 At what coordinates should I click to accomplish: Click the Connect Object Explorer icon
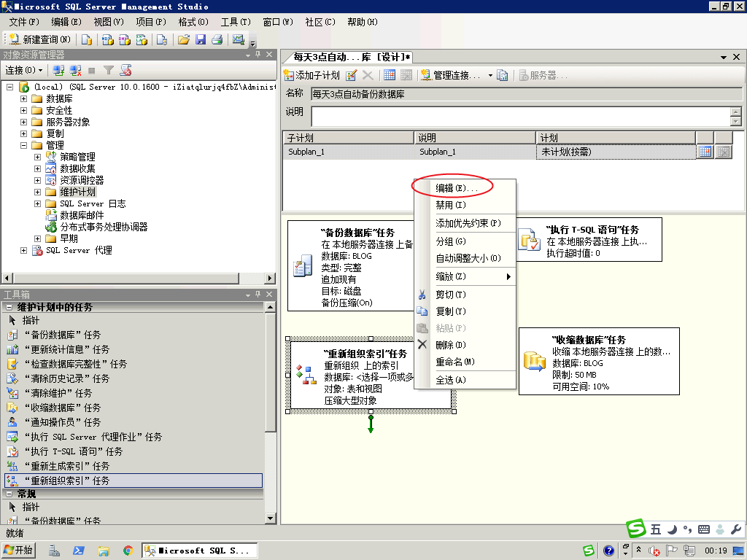pyautogui.click(x=58, y=71)
